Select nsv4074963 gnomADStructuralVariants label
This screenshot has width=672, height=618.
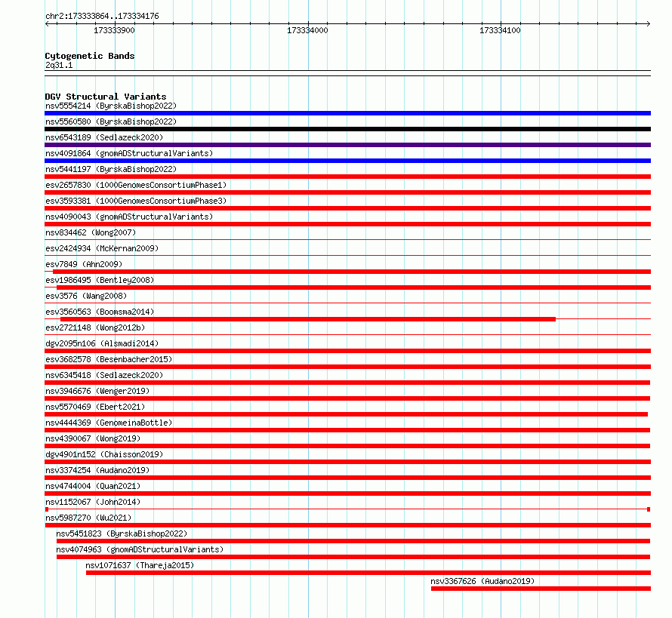pyautogui.click(x=140, y=549)
